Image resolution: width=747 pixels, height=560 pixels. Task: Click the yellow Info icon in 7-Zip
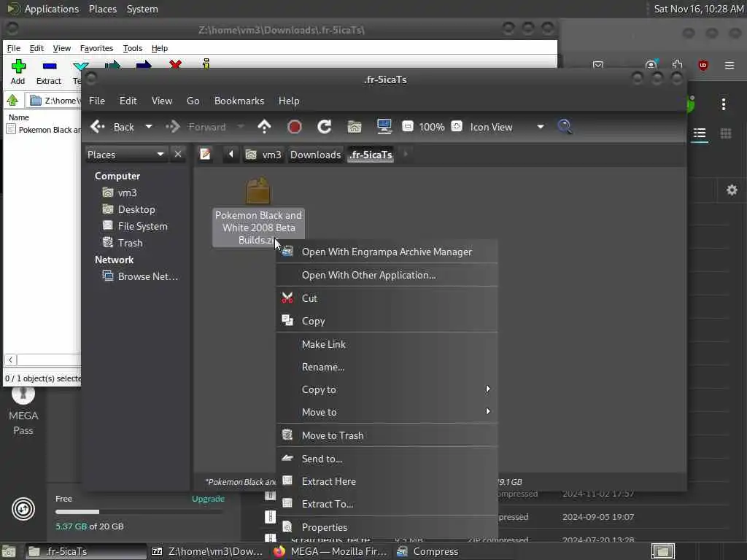[x=206, y=64]
